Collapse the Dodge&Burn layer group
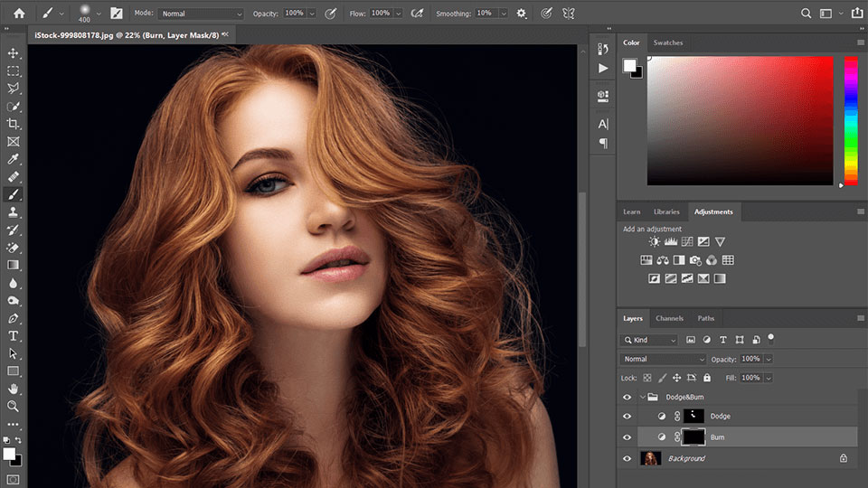 coord(644,397)
